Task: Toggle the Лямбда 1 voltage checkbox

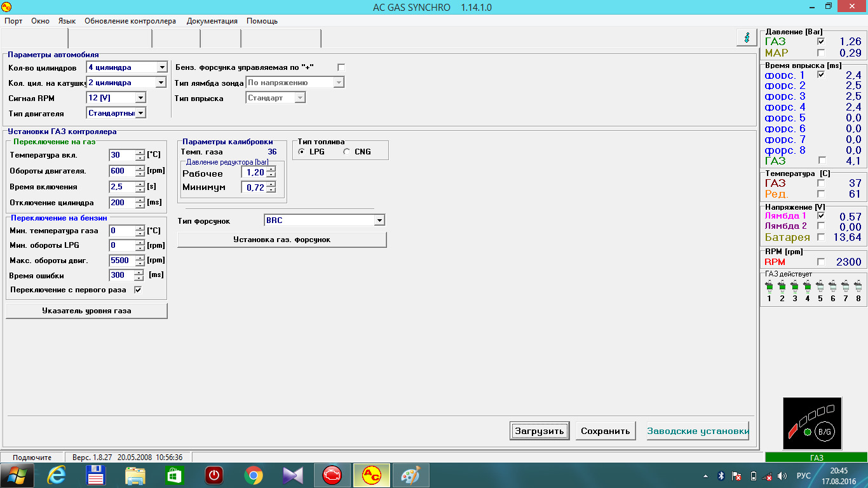Action: (x=821, y=216)
